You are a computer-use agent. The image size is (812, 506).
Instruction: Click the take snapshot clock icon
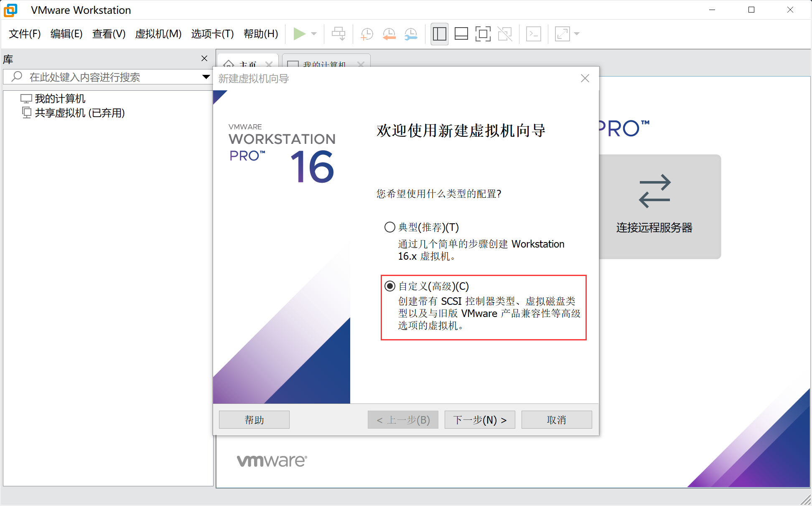pyautogui.click(x=367, y=34)
